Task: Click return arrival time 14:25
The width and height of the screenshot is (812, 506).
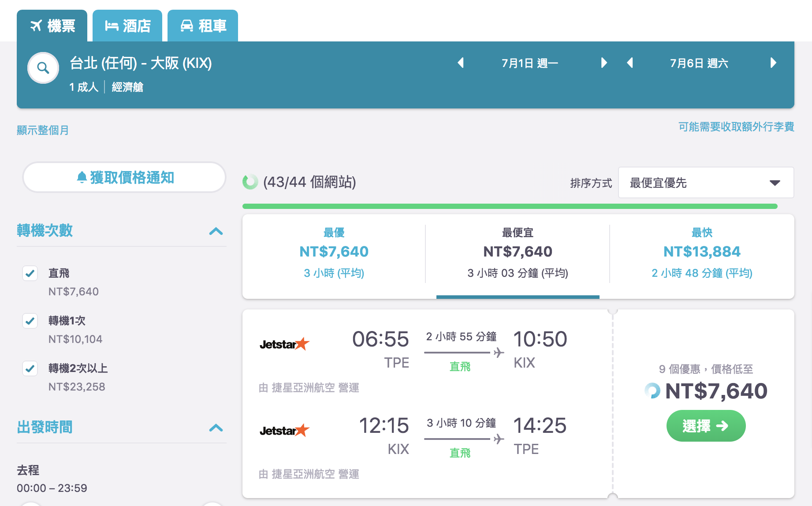Action: [540, 425]
